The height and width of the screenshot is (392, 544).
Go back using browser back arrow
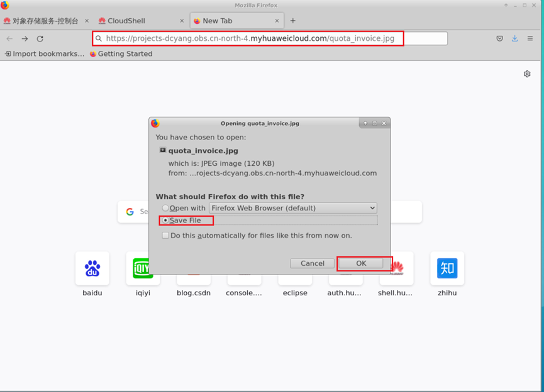(x=9, y=39)
